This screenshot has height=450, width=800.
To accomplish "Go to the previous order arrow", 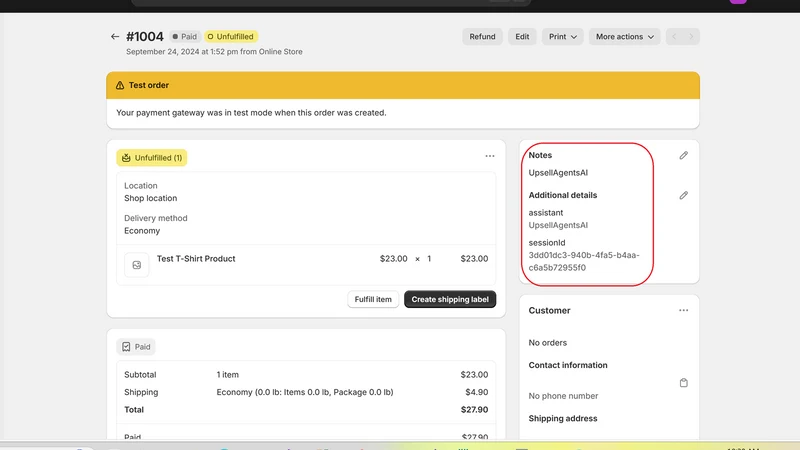I will [x=674, y=37].
